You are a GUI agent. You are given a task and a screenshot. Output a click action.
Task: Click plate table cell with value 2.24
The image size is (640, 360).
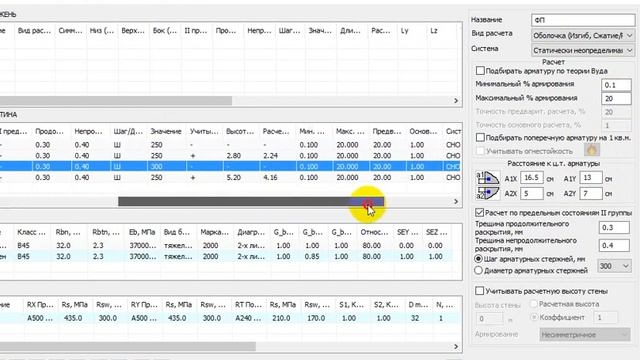pyautogui.click(x=270, y=156)
